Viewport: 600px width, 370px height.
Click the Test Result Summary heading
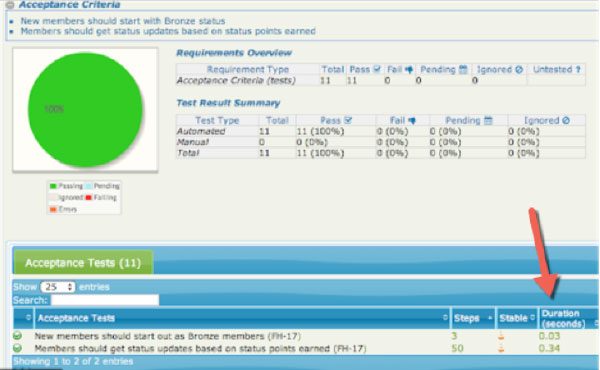point(228,103)
